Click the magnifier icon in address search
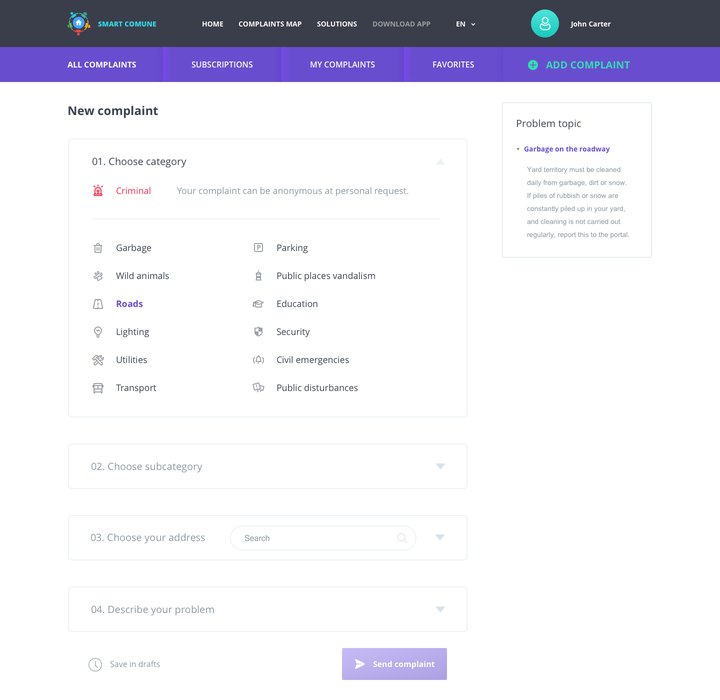Image resolution: width=720 pixels, height=700 pixels. [402, 538]
